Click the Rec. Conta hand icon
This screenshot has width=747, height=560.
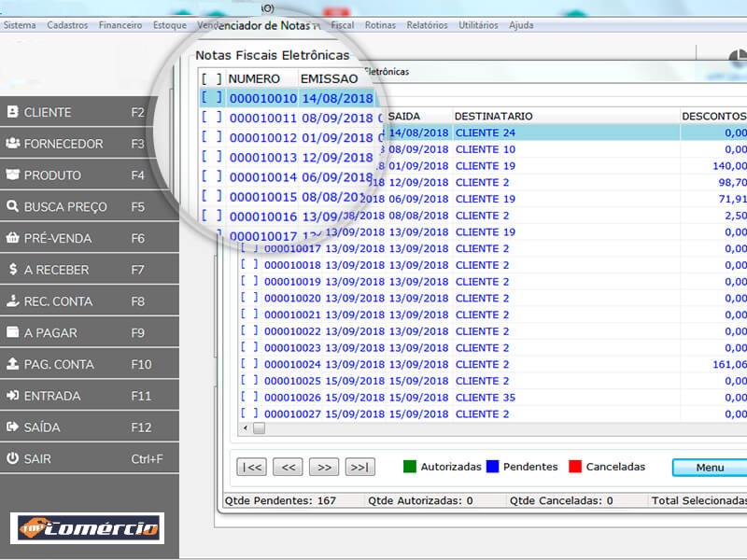coord(13,301)
